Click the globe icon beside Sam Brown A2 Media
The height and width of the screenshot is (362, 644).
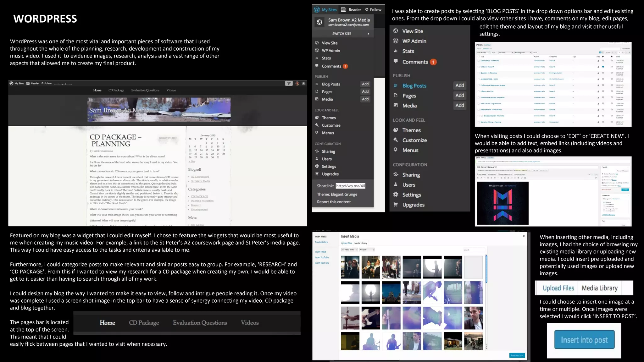[x=319, y=22]
